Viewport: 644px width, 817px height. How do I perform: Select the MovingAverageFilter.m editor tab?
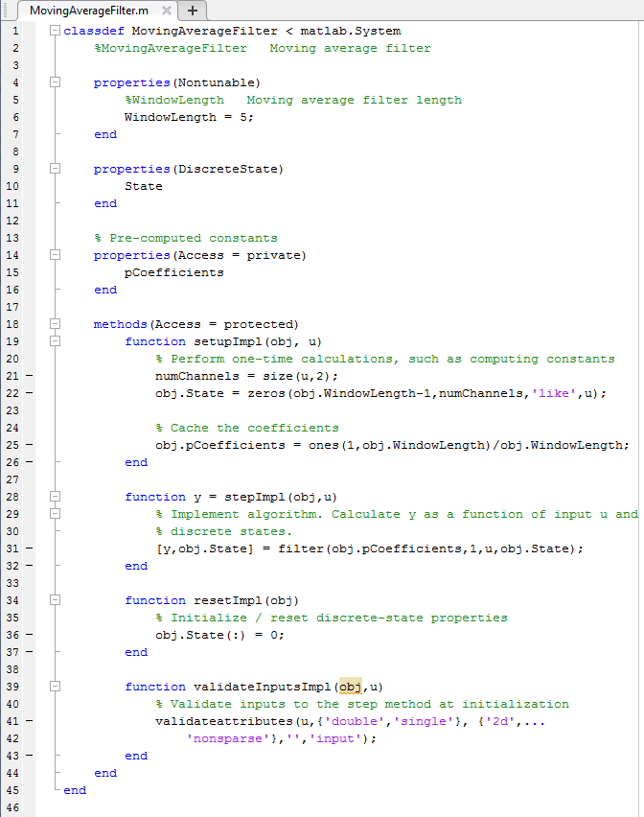pyautogui.click(x=88, y=11)
